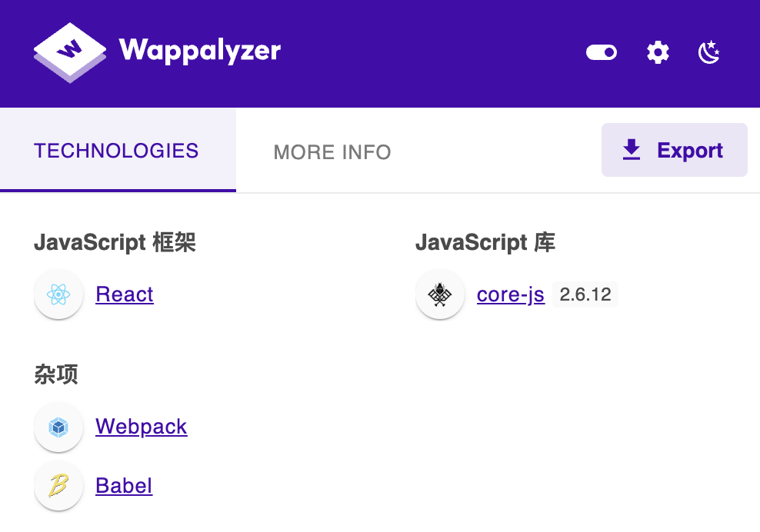The width and height of the screenshot is (760, 532).
Task: Click the Webpack cube icon
Action: pos(58,427)
